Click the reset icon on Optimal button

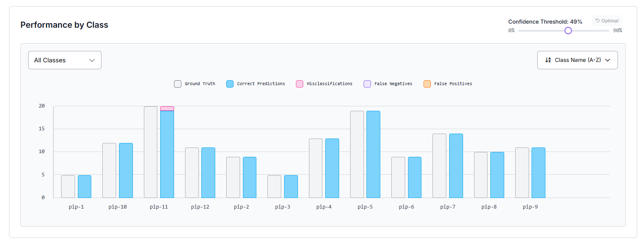point(597,21)
